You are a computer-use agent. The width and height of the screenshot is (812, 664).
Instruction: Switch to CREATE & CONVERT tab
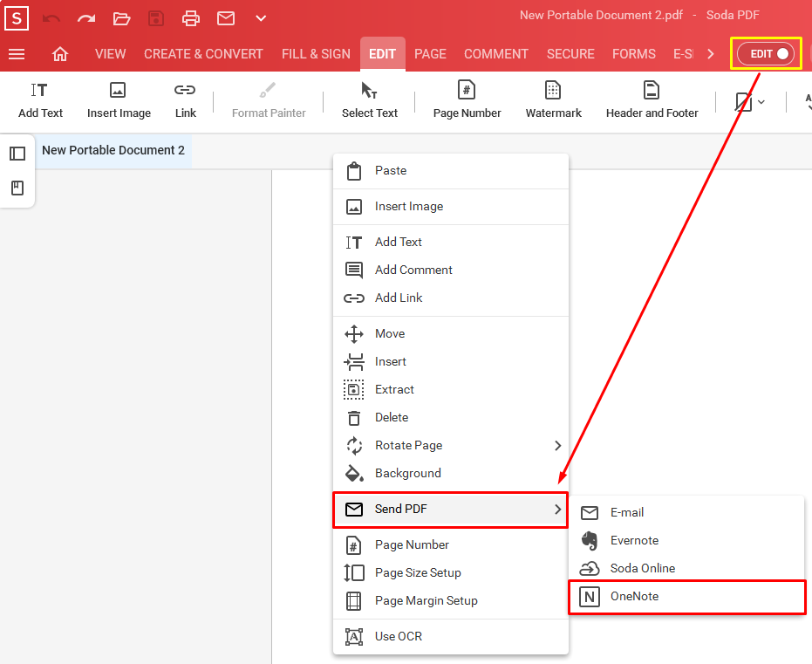click(203, 54)
